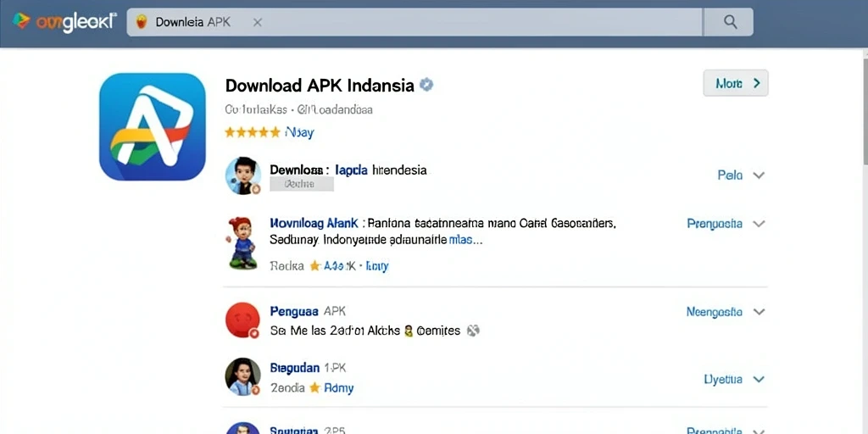The width and height of the screenshot is (868, 434).
Task: Click the Pela link
Action: pos(730,175)
